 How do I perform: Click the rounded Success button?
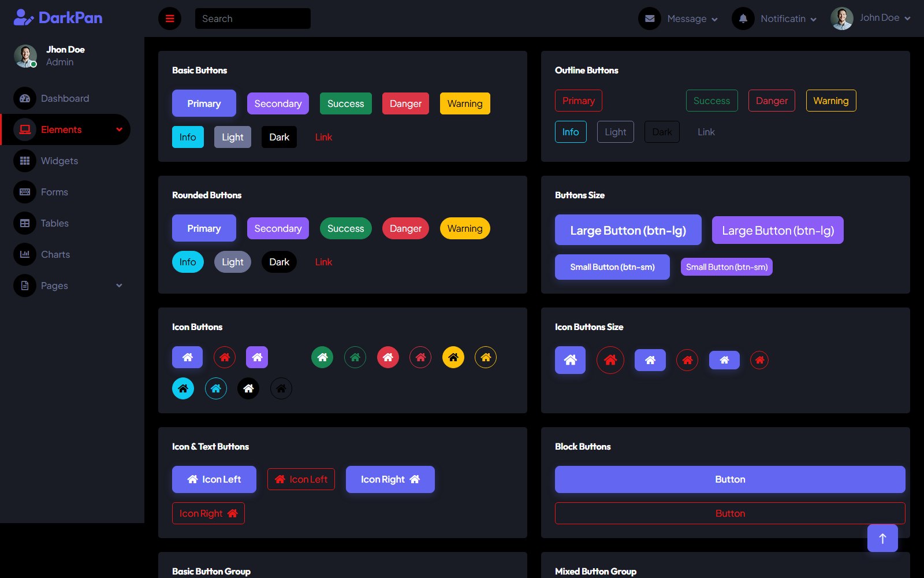345,228
